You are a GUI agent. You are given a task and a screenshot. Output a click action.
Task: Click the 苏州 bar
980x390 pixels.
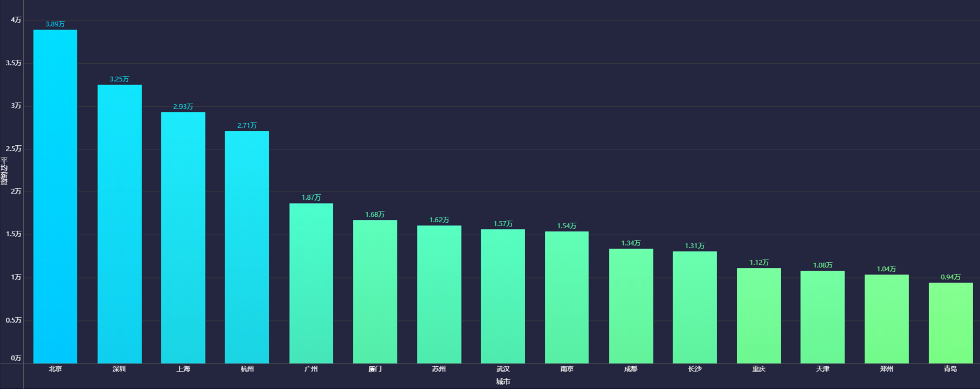pyautogui.click(x=439, y=295)
